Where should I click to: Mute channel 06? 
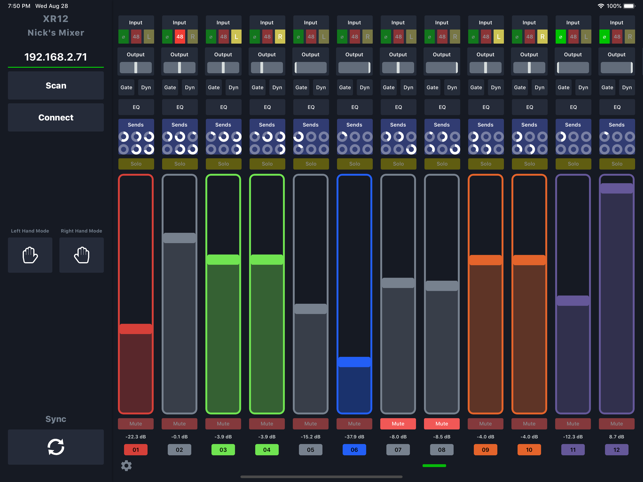(x=354, y=424)
